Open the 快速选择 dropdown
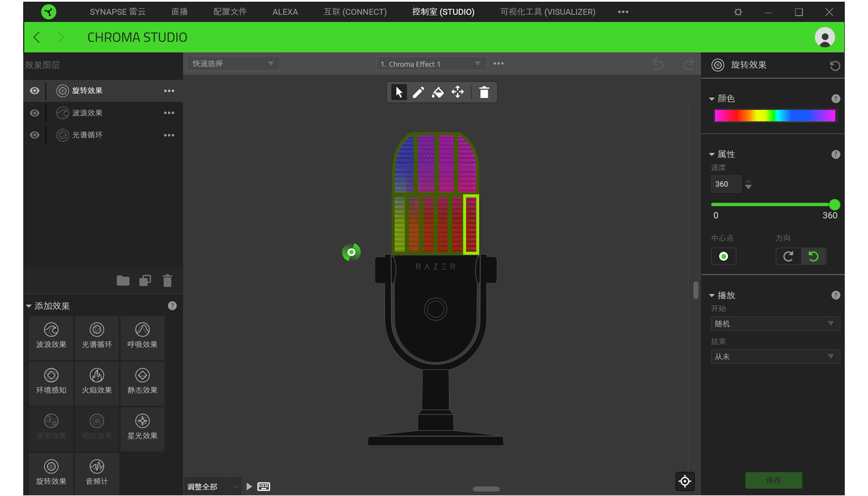Screen dimensions: 868x496 233,64
